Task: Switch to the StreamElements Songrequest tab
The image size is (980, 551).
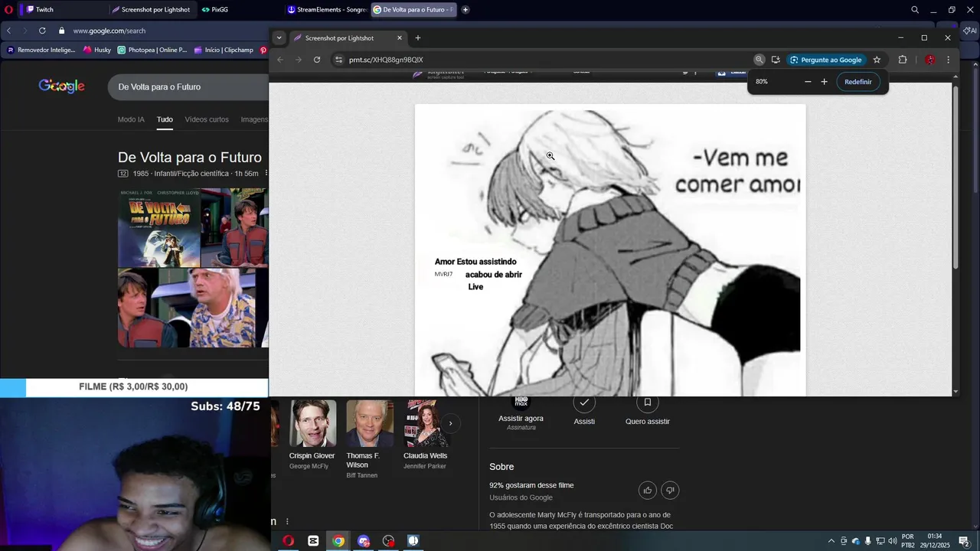Action: pyautogui.click(x=327, y=10)
